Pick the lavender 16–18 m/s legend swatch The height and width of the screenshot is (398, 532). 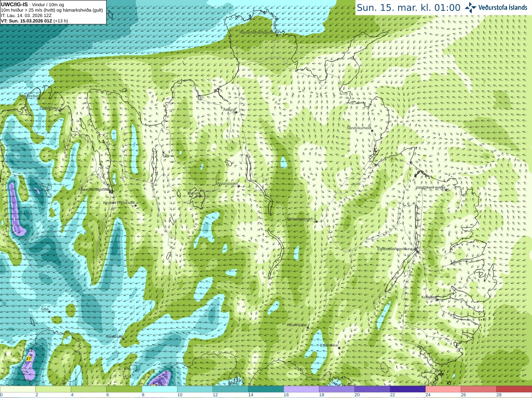click(x=301, y=389)
